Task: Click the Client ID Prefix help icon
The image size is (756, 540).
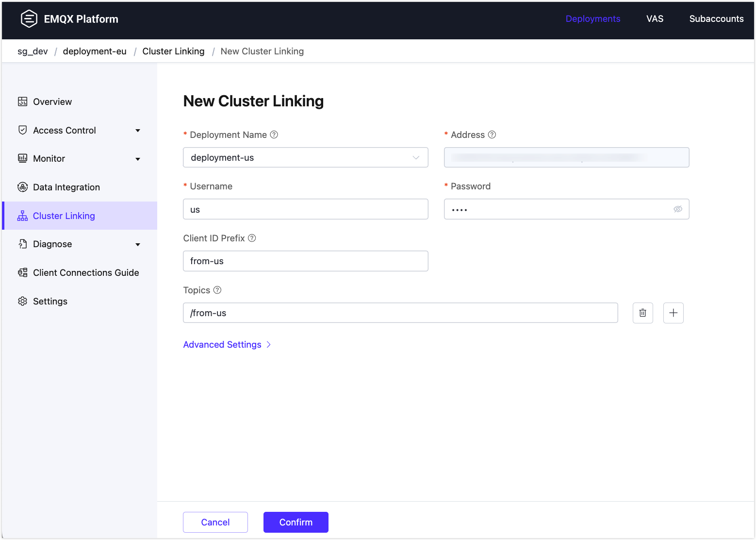Action: [252, 238]
